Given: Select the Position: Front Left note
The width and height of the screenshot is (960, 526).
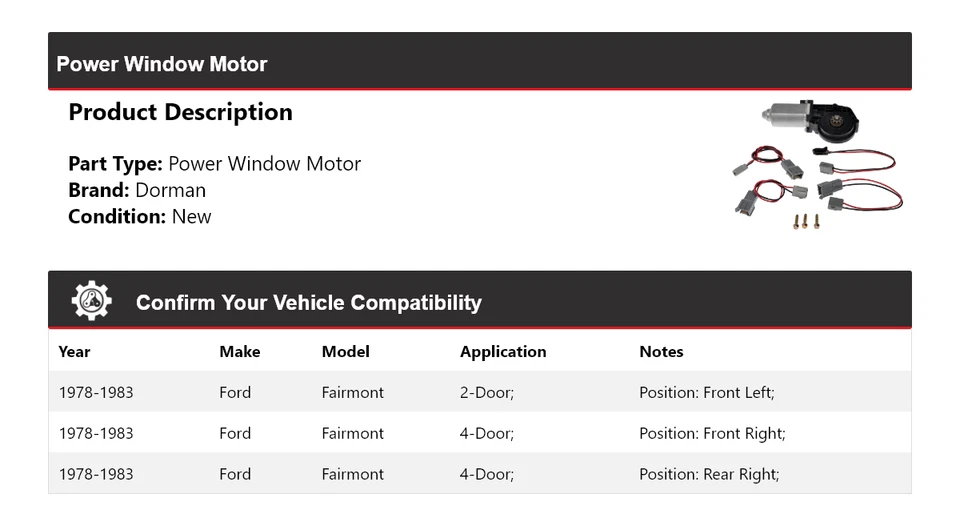Looking at the screenshot, I should (706, 392).
